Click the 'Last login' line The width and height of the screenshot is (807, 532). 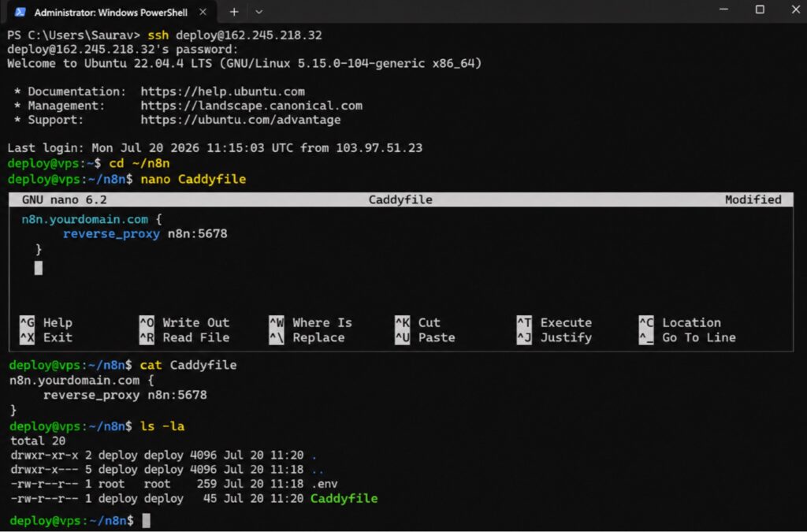pyautogui.click(x=214, y=148)
